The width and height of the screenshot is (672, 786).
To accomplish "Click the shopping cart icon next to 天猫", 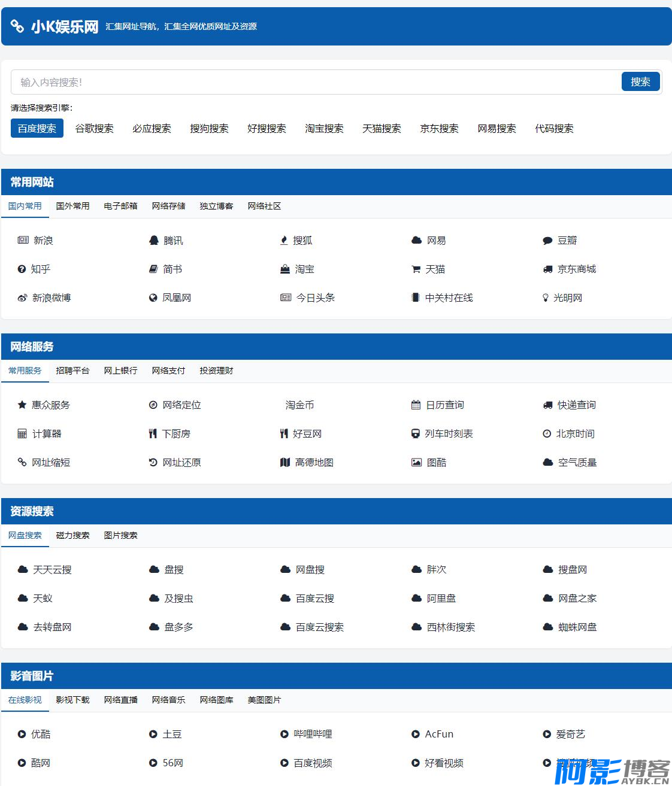I will pyautogui.click(x=416, y=269).
